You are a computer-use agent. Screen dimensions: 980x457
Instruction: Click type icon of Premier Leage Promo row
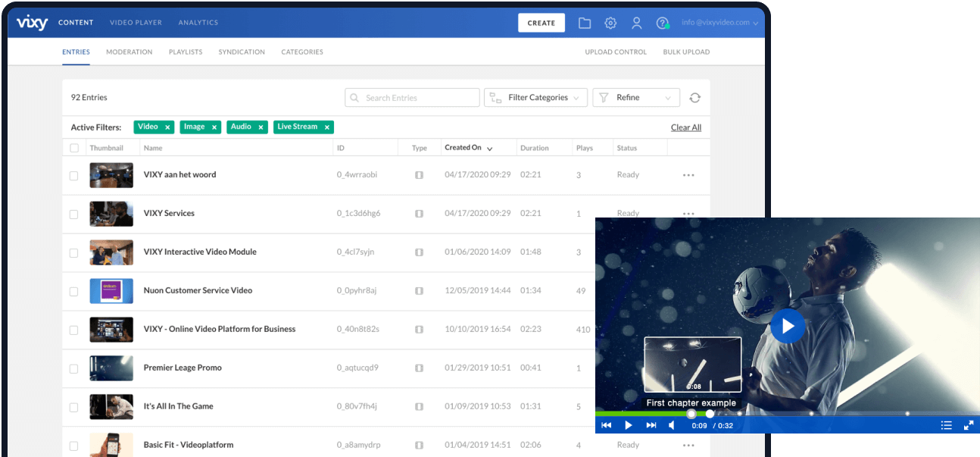(419, 368)
